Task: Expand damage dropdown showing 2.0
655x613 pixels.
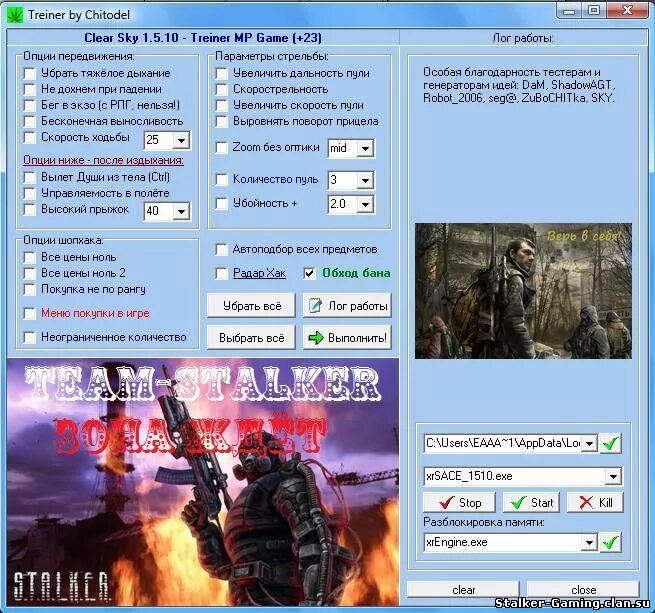Action: (365, 204)
